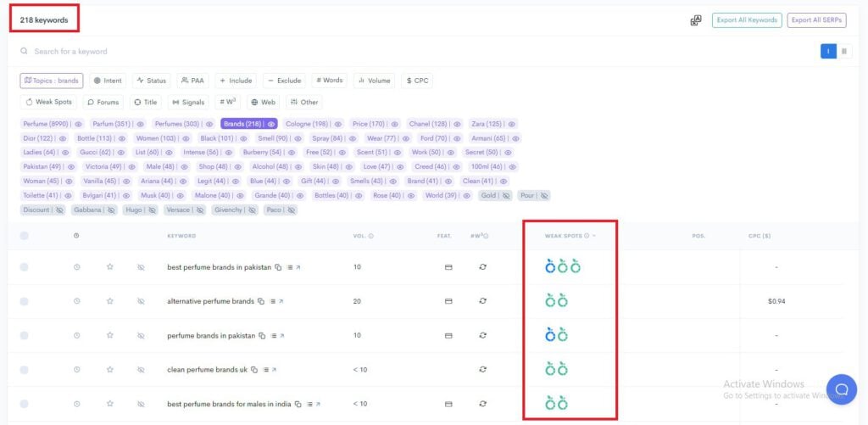Image resolution: width=868 pixels, height=425 pixels.
Task: Star the 'clean perfume brands uk' keyword
Action: coord(109,370)
